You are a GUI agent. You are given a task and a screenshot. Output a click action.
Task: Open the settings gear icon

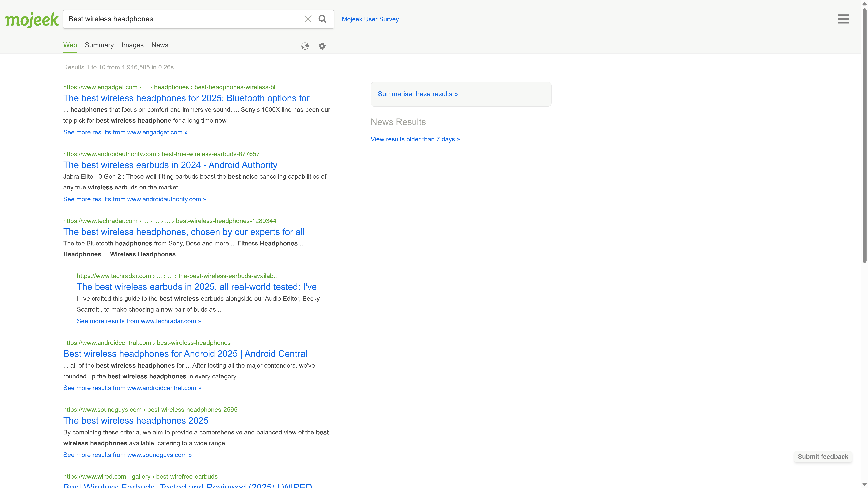pos(322,46)
